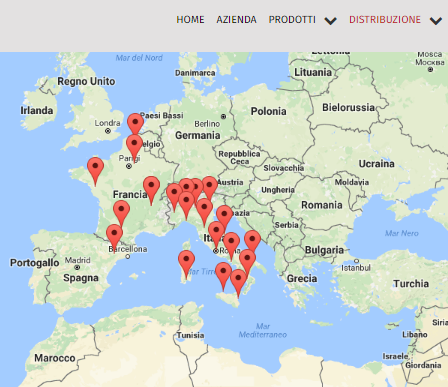The height and width of the screenshot is (387, 448).
Task: Expand the PRODOTTI dropdown arrow
Action: pyautogui.click(x=330, y=21)
